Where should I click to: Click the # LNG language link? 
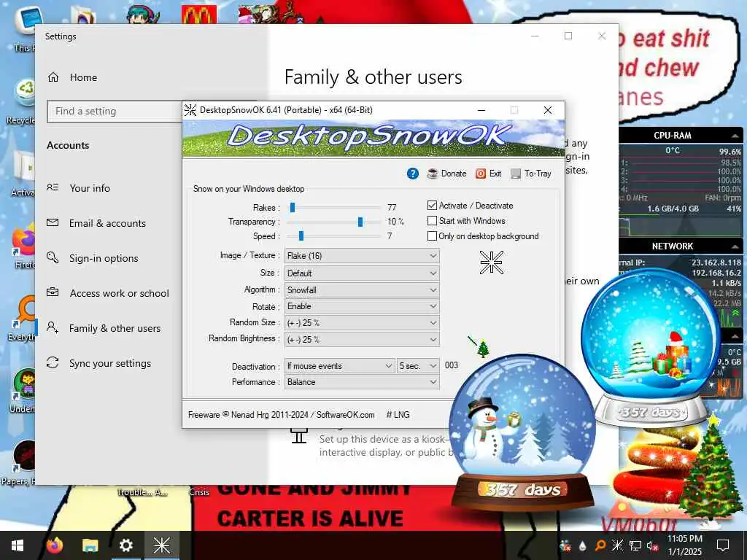(398, 415)
